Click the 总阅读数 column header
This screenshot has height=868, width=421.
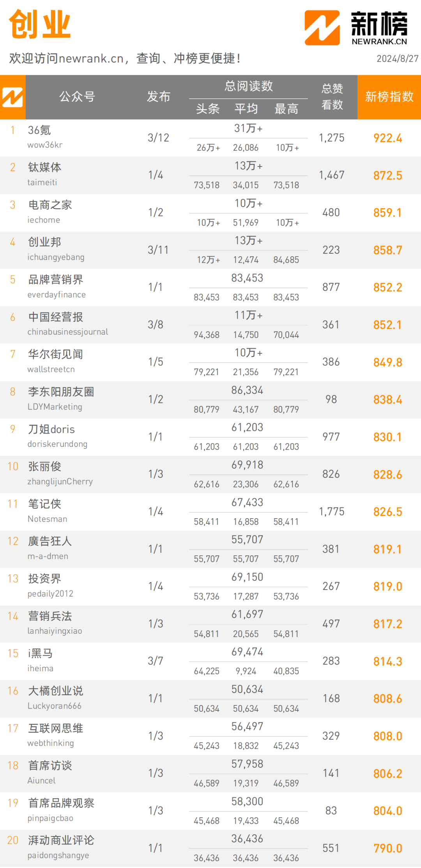(x=249, y=86)
